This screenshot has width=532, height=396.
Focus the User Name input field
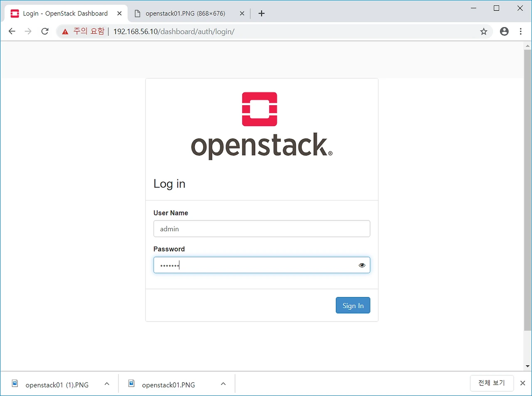tap(262, 229)
